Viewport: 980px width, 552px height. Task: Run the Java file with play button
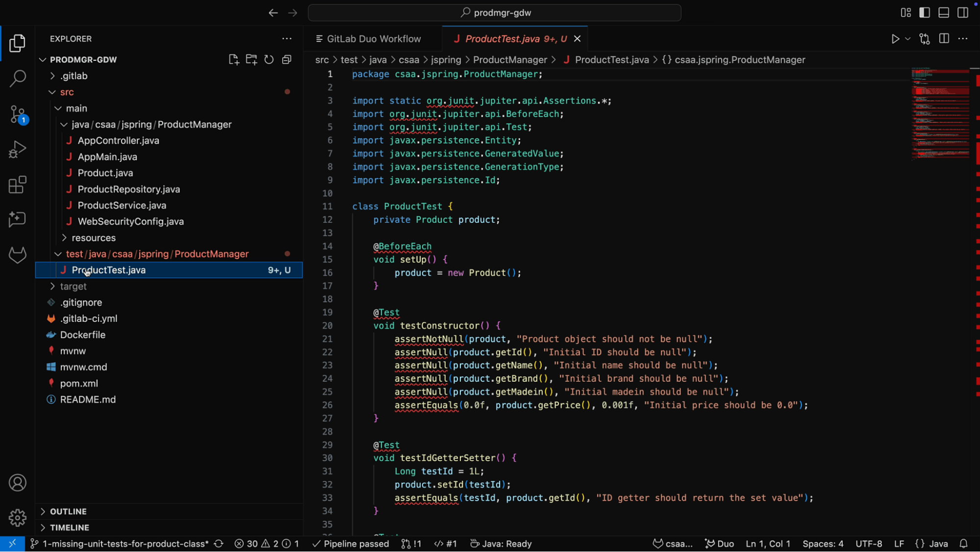click(x=895, y=39)
